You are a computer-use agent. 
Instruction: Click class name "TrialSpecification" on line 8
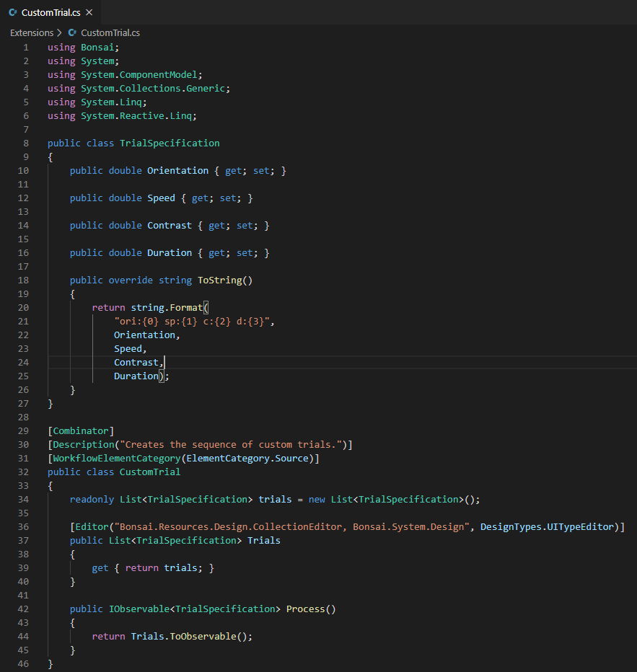[170, 143]
